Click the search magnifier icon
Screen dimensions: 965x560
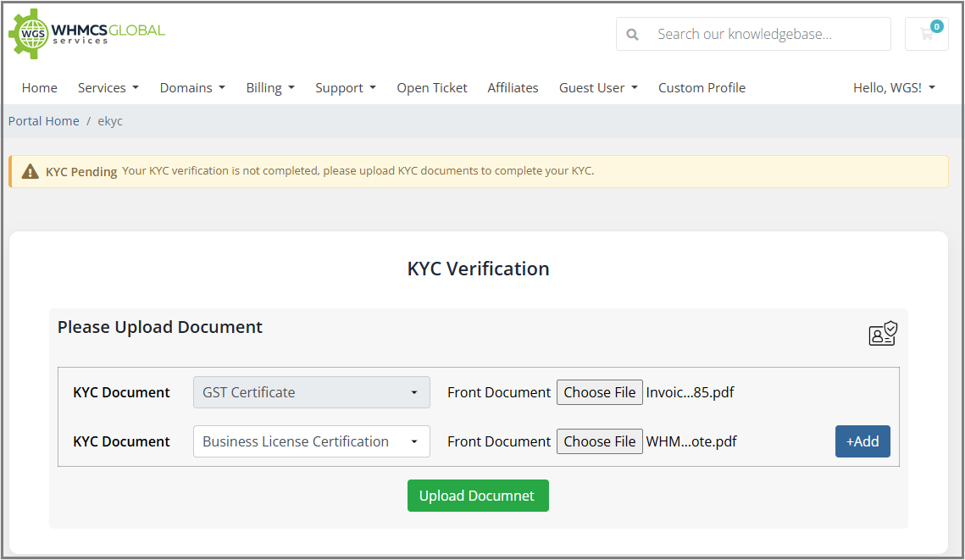click(632, 35)
